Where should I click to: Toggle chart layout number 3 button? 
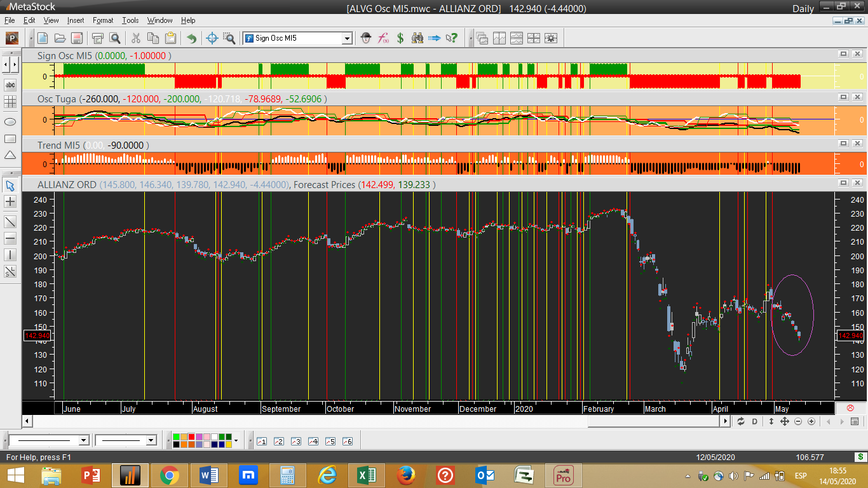295,441
